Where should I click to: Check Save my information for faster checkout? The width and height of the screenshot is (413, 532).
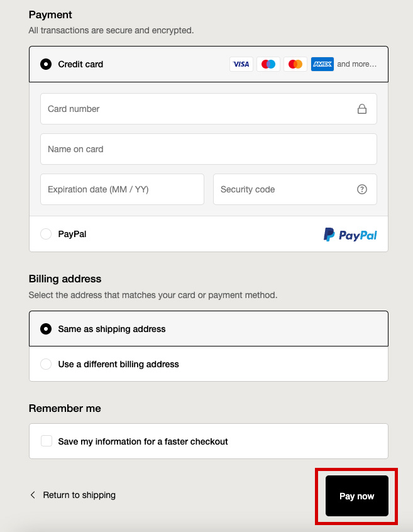(x=47, y=441)
